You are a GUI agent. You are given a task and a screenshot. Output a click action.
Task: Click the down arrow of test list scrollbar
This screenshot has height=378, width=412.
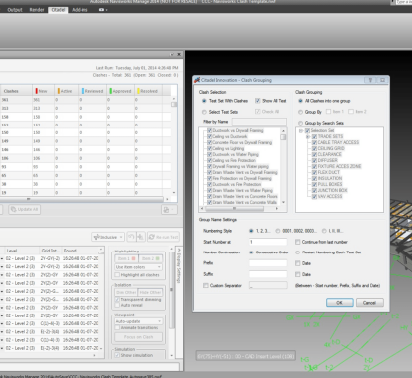pos(283,202)
